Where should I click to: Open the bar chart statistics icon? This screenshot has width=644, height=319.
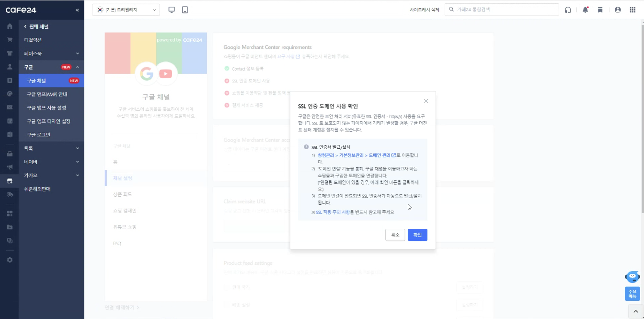[10, 121]
